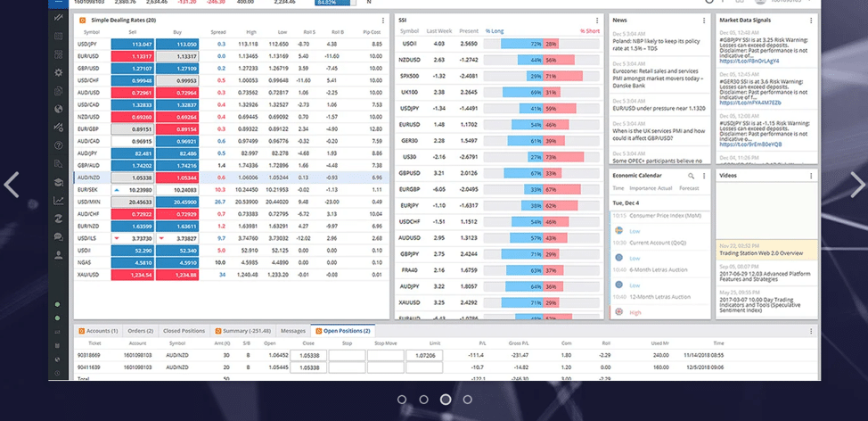Click the Low importance icon for Consumer Price Index
Image resolution: width=868 pixels, height=421 pixels.
tap(618, 230)
